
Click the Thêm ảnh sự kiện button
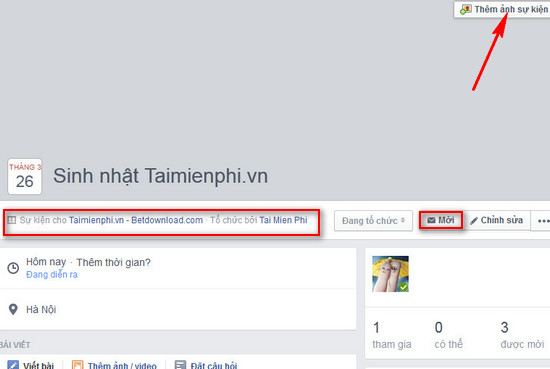[x=502, y=9]
